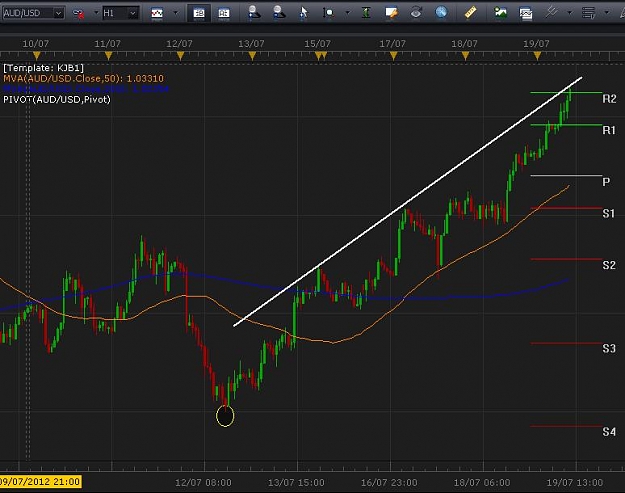Select the cursor pointer tool

(304, 13)
